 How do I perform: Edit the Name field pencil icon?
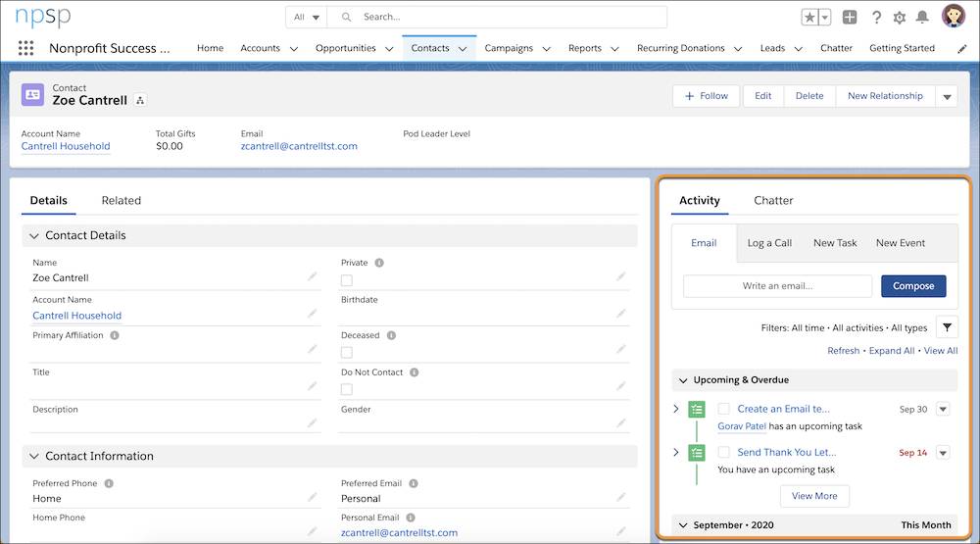pyautogui.click(x=312, y=276)
